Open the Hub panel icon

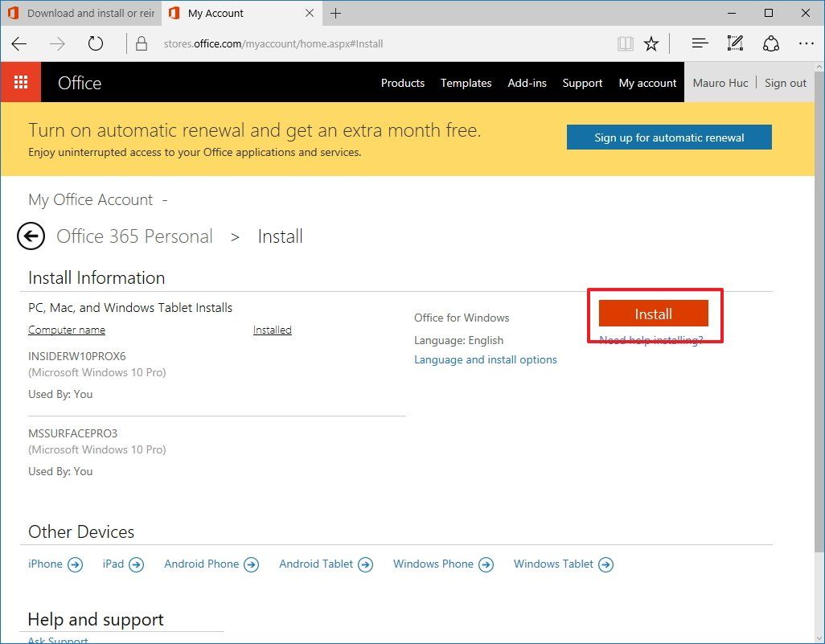click(x=698, y=43)
